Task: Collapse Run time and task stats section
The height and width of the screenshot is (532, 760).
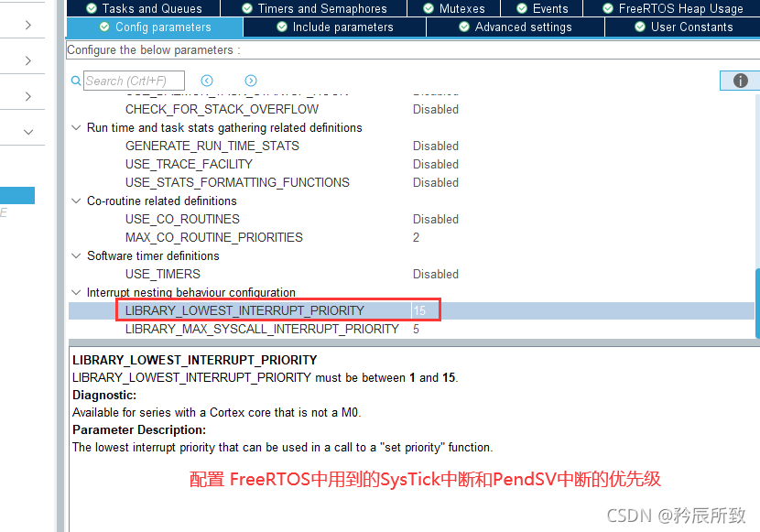Action: [x=76, y=127]
